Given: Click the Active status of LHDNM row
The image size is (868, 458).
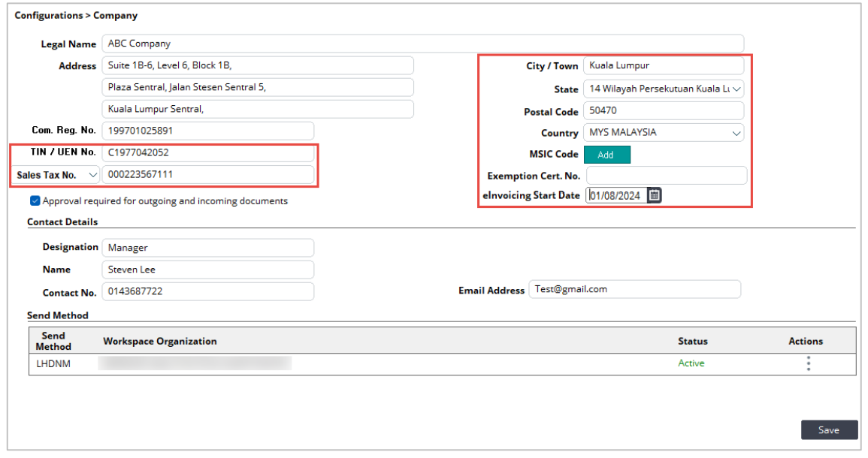Looking at the screenshot, I should (x=691, y=363).
